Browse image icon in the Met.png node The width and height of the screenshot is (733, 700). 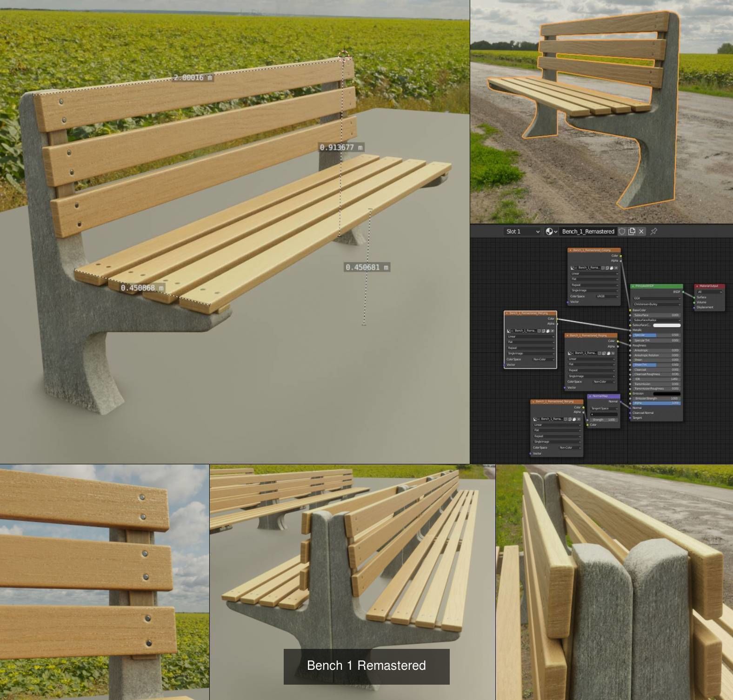click(509, 331)
